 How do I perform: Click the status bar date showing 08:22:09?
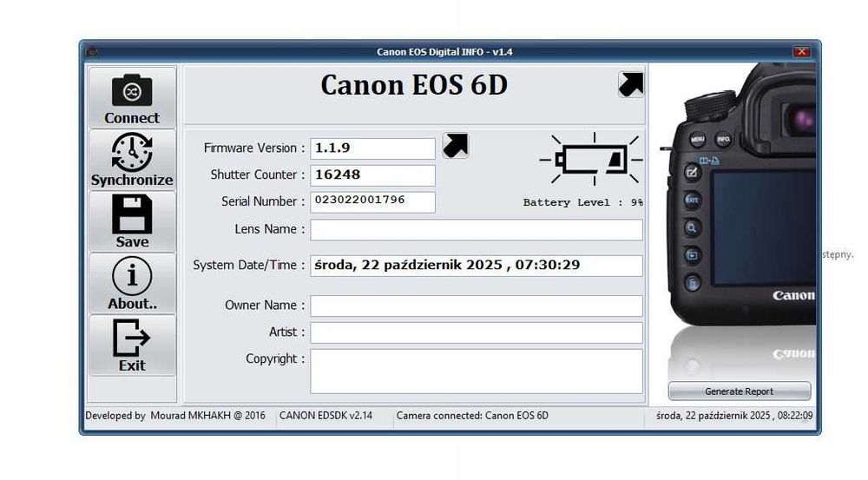(x=734, y=415)
